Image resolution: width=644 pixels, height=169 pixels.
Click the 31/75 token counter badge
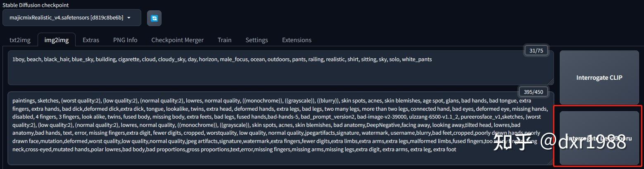click(536, 50)
